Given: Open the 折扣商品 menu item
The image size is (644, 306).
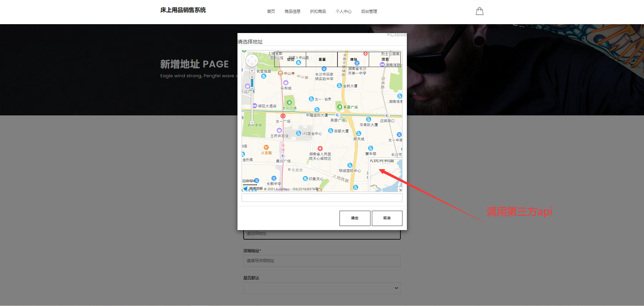Looking at the screenshot, I should click(318, 12).
